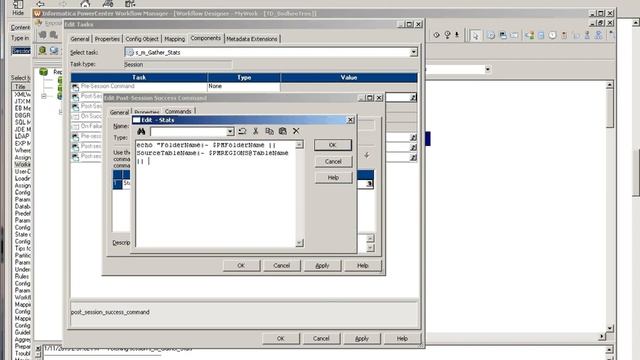
Task: Open the find text dropdown in Edit - Stats
Action: point(230,131)
